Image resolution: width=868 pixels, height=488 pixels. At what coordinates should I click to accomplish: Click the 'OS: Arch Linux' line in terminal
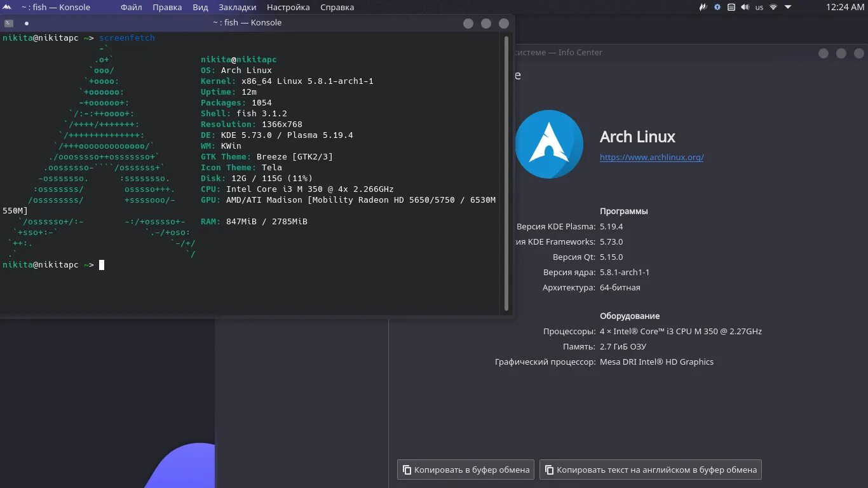pos(236,71)
